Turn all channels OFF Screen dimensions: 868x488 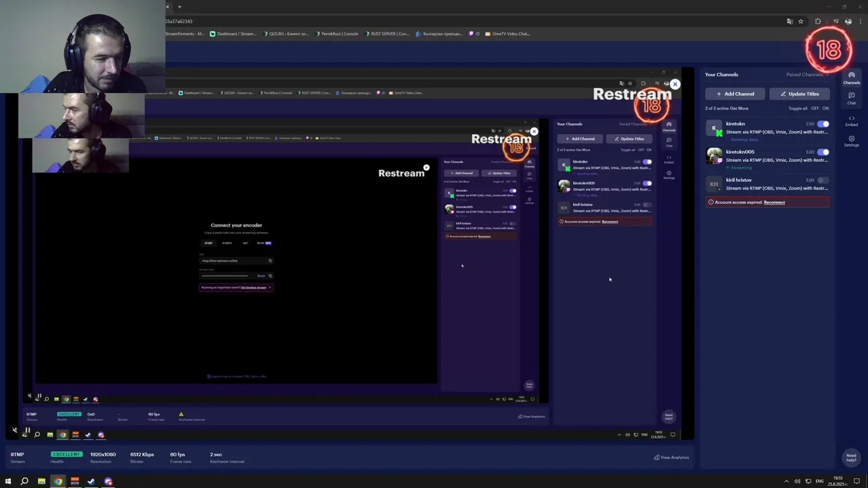(x=815, y=108)
